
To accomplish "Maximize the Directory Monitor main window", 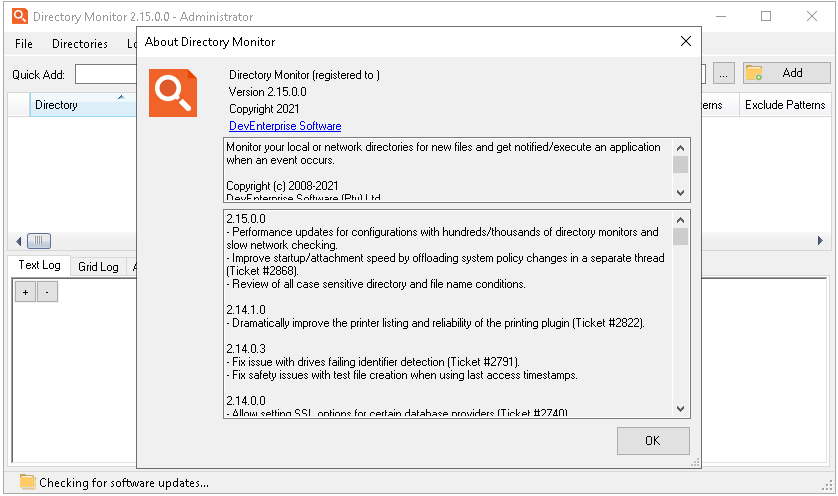I will point(766,16).
